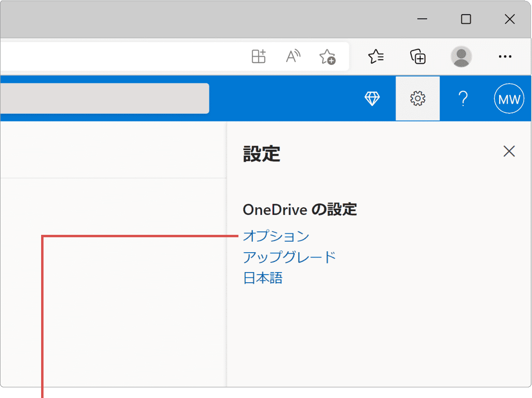Open the help question mark icon
Viewport: 532px width, 398px height.
(x=463, y=98)
